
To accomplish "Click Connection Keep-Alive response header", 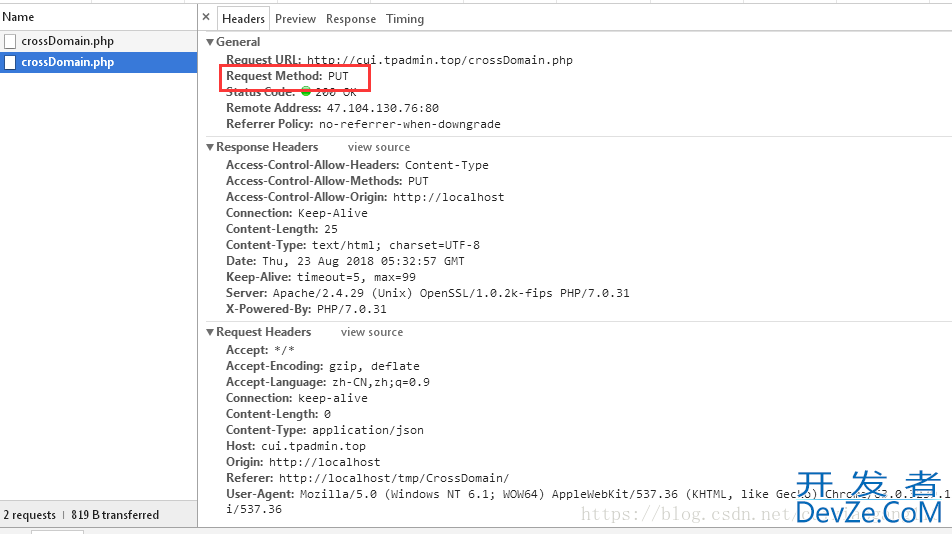I will tap(297, 213).
